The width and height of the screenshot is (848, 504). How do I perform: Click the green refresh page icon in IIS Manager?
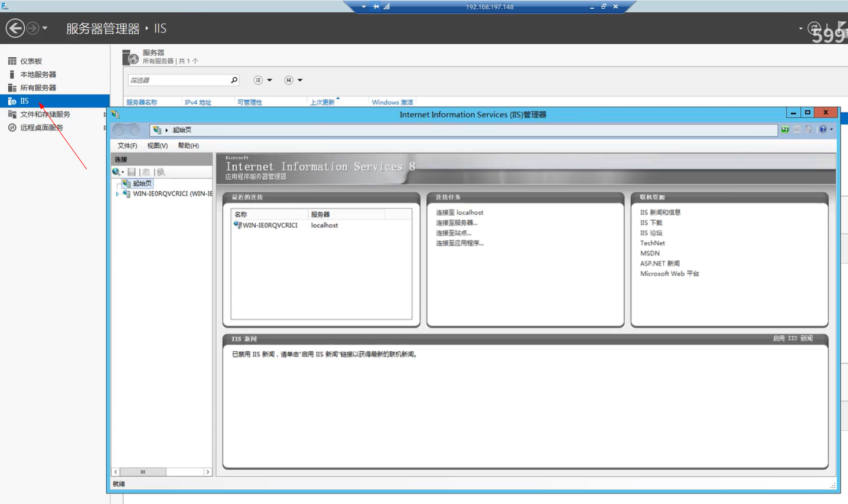785,129
